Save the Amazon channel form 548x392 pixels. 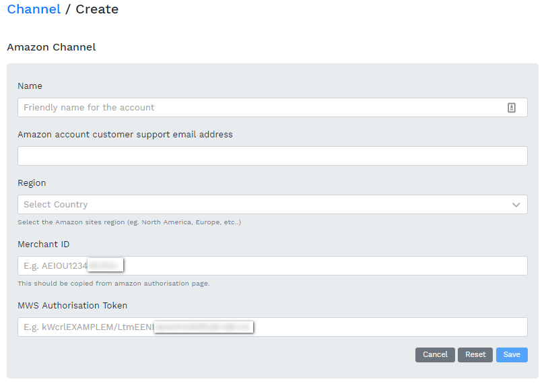pos(512,355)
